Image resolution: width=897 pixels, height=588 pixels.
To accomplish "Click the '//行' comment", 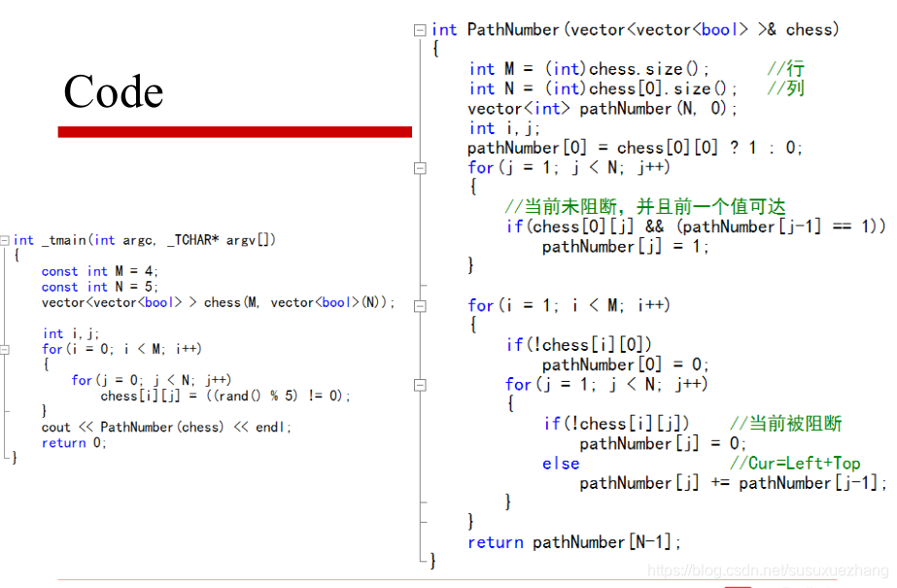I will click(x=786, y=69).
